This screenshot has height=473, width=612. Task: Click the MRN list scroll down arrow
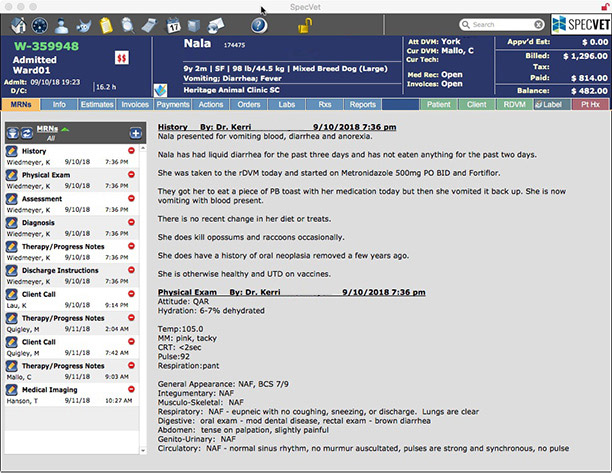(x=143, y=450)
